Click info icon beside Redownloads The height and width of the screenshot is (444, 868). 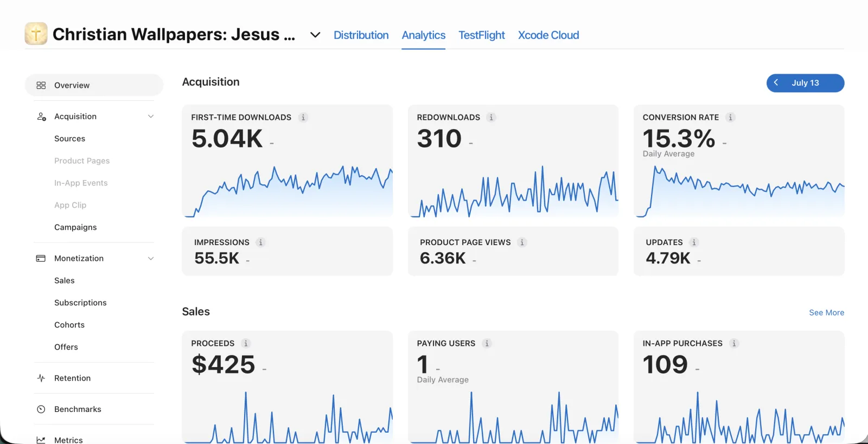click(492, 117)
